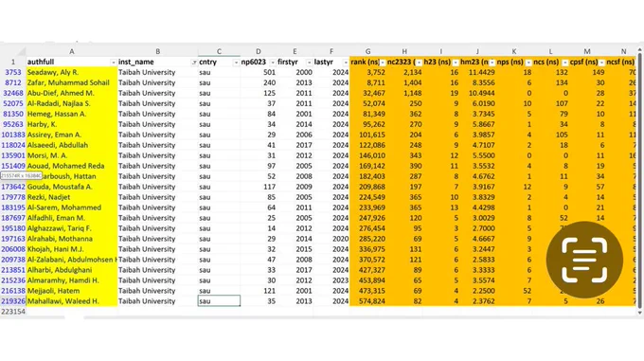Select row header 32468
Viewport: 644px width, 361px height.
tap(13, 93)
